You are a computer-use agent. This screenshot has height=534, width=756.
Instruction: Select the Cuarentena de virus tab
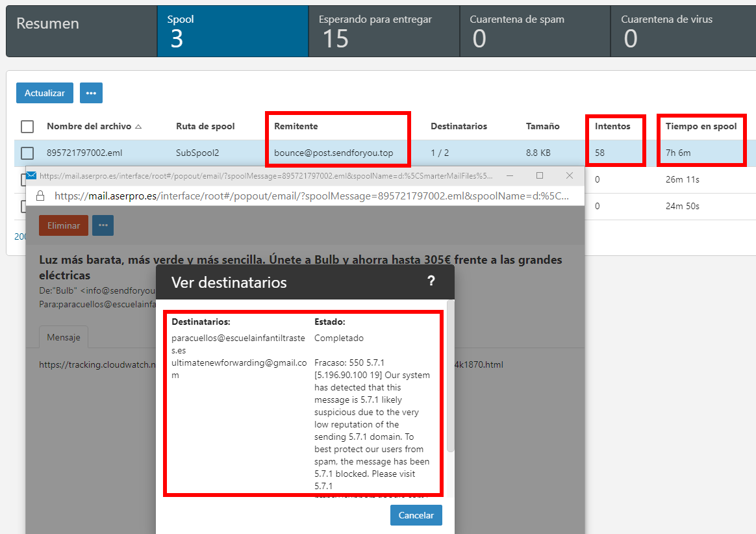(x=682, y=31)
